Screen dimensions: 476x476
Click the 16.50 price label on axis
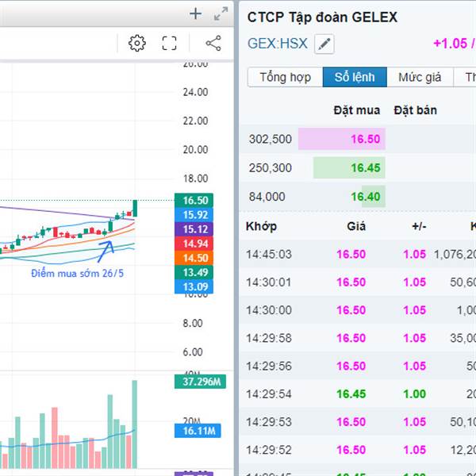pyautogui.click(x=194, y=201)
